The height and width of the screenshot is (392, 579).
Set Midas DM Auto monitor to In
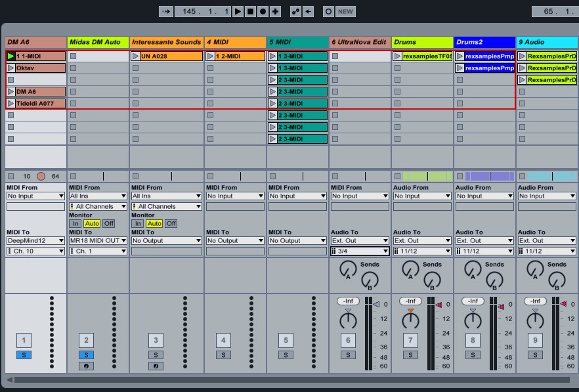click(x=75, y=223)
